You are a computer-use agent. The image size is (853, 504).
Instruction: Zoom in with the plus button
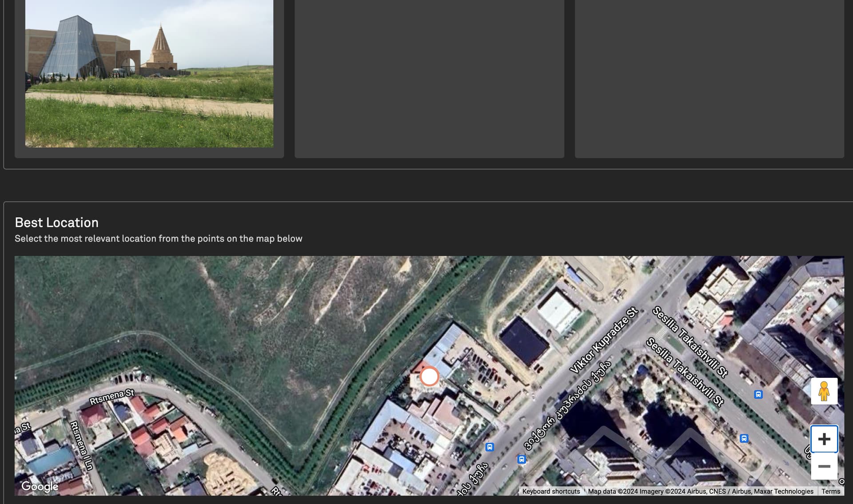pyautogui.click(x=824, y=439)
